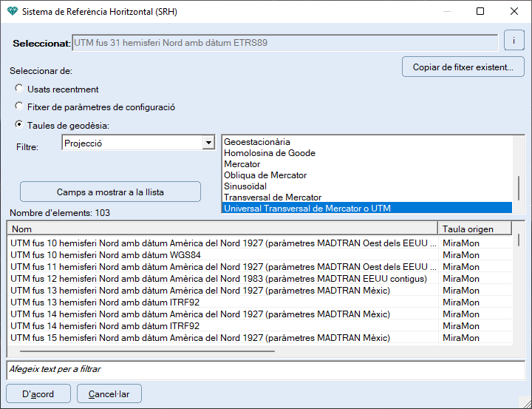The width and height of the screenshot is (532, 409).
Task: Click the MiraMon diamond icon in title bar
Action: [13, 12]
